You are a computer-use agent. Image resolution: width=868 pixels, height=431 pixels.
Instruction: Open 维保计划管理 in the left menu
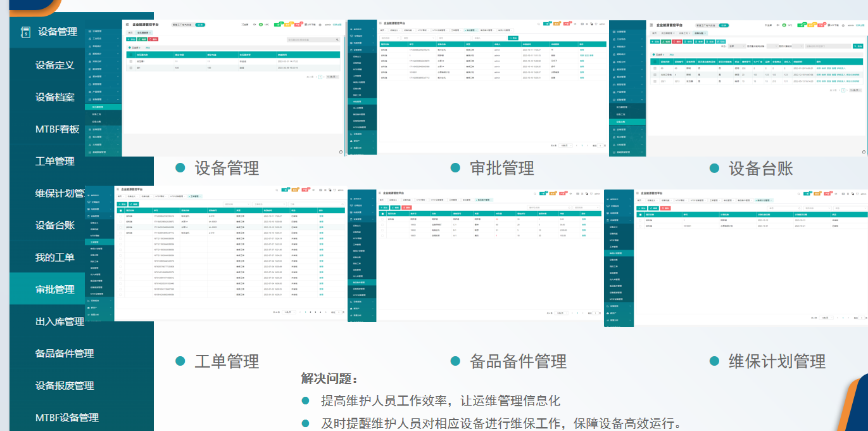60,193
